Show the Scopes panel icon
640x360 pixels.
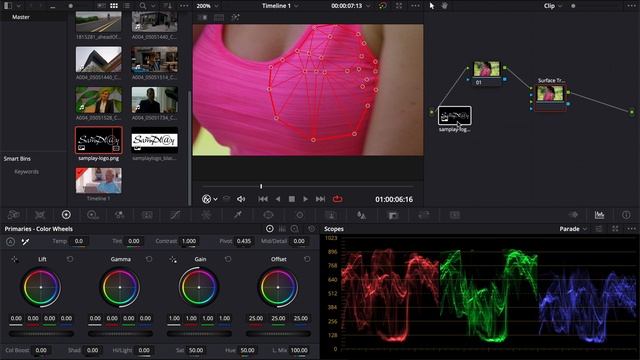tap(599, 215)
